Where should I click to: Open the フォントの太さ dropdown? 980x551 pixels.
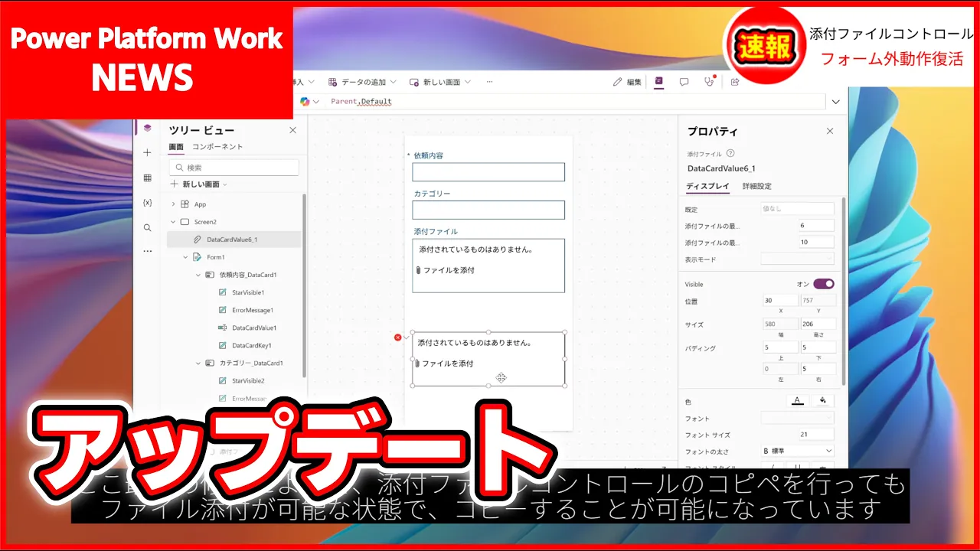click(x=797, y=451)
